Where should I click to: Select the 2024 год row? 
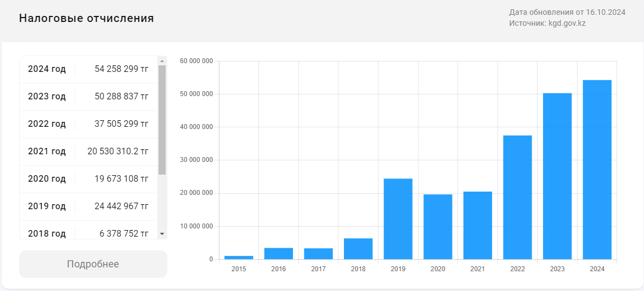89,70
